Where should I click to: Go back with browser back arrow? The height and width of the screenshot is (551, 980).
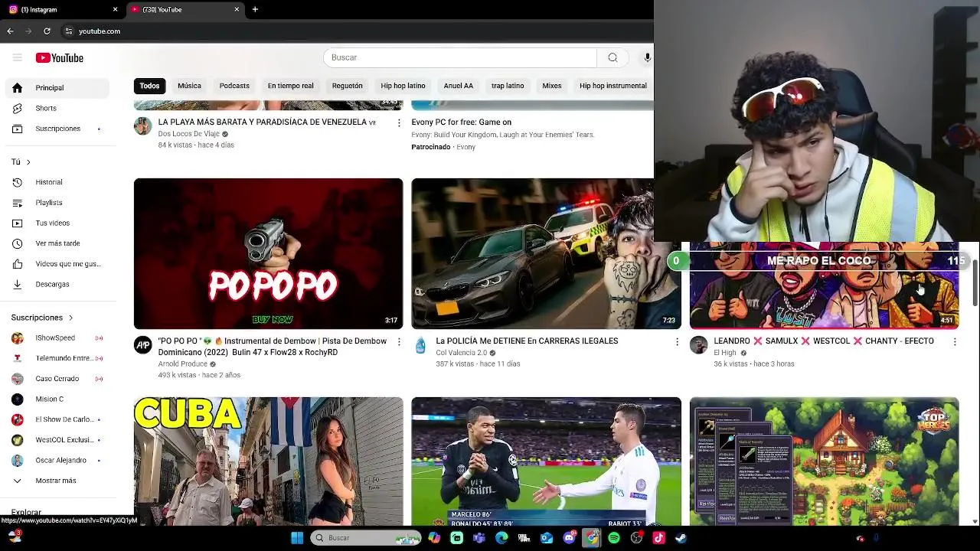click(x=10, y=31)
